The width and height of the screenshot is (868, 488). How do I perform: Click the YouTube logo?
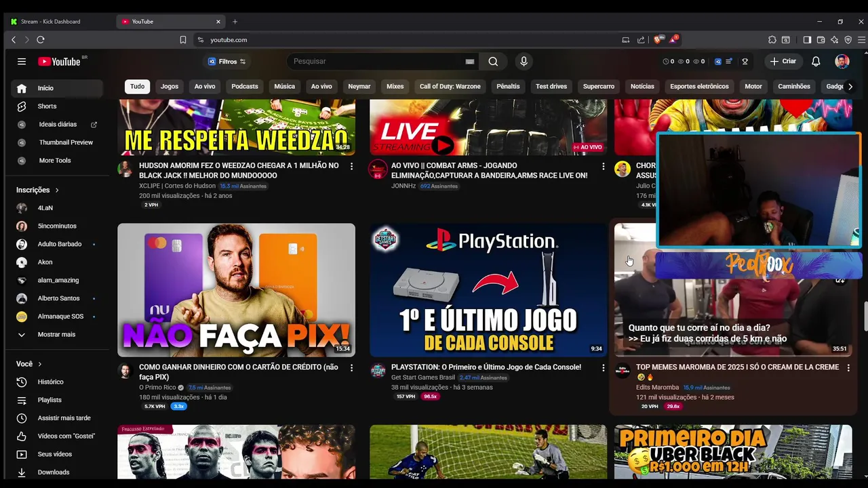[x=60, y=62]
